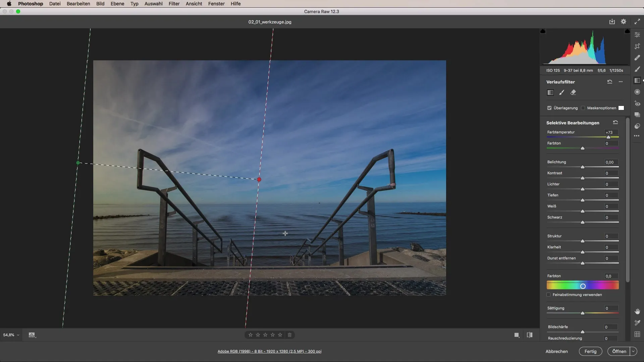Screen dimensions: 644x362
Task: Open the Ebene menu
Action: coord(117,4)
